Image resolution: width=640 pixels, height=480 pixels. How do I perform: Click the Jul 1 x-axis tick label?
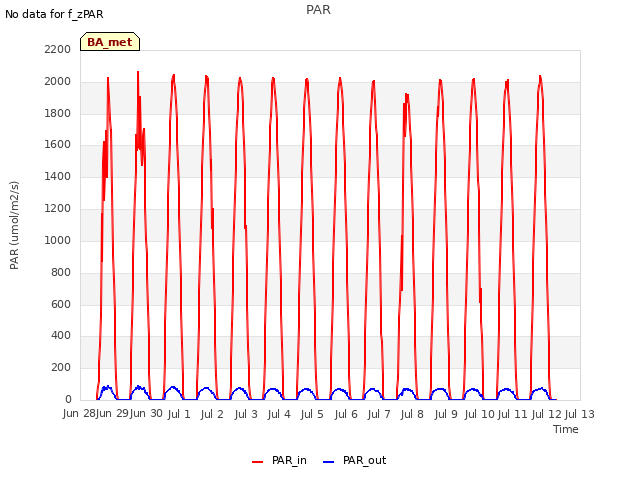(179, 414)
